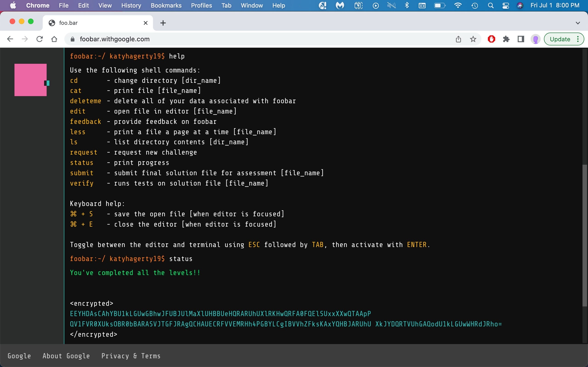The width and height of the screenshot is (588, 367).
Task: Click the Privacy & Terms link
Action: (131, 356)
